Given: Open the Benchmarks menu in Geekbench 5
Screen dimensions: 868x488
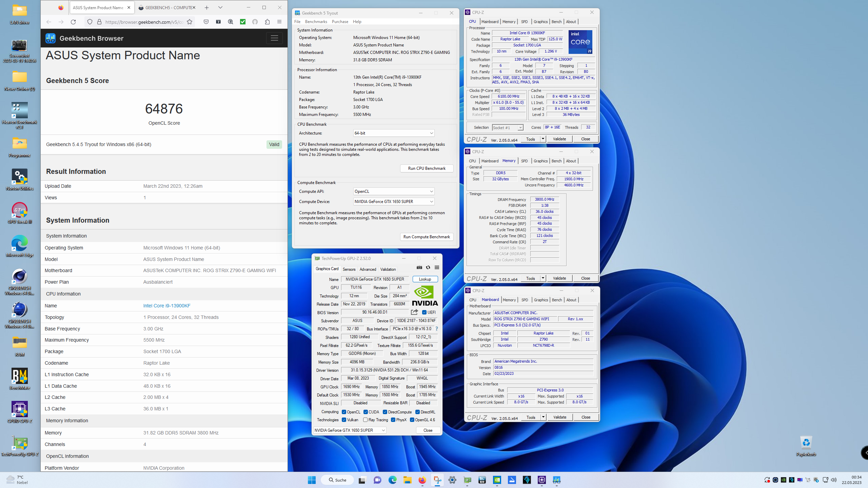Looking at the screenshot, I should (x=316, y=21).
